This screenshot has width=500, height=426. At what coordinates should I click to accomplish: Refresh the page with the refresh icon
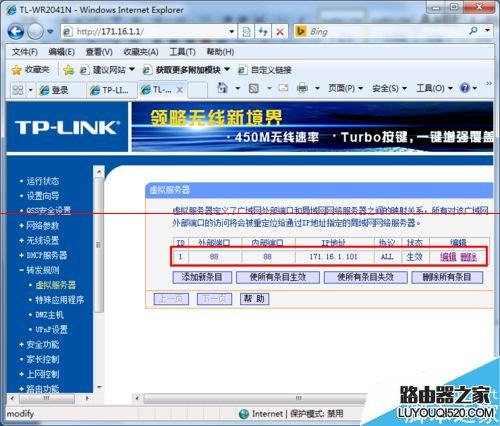click(x=263, y=32)
